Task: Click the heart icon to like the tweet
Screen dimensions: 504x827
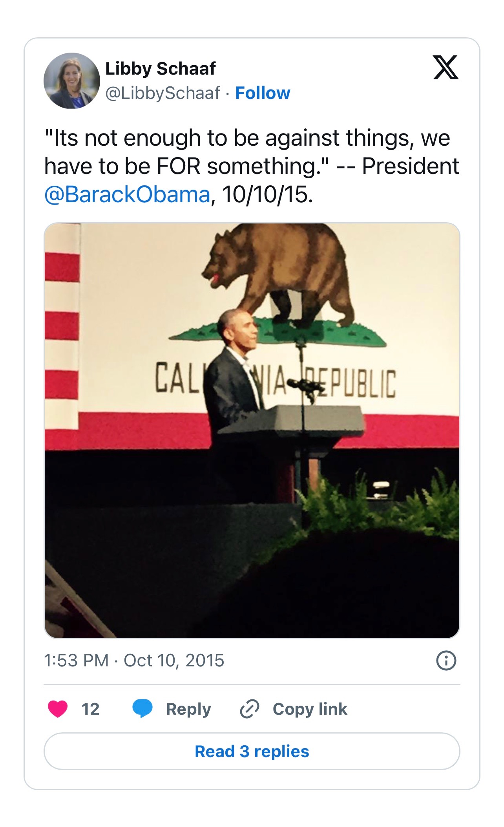Action: (x=58, y=708)
